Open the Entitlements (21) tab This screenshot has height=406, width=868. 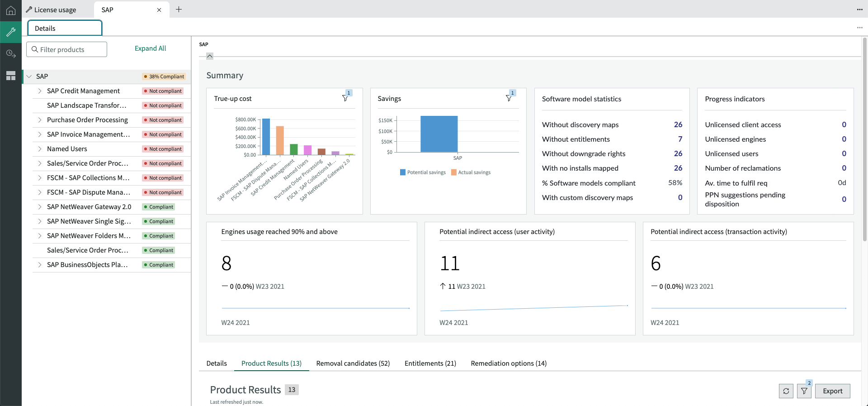(430, 363)
